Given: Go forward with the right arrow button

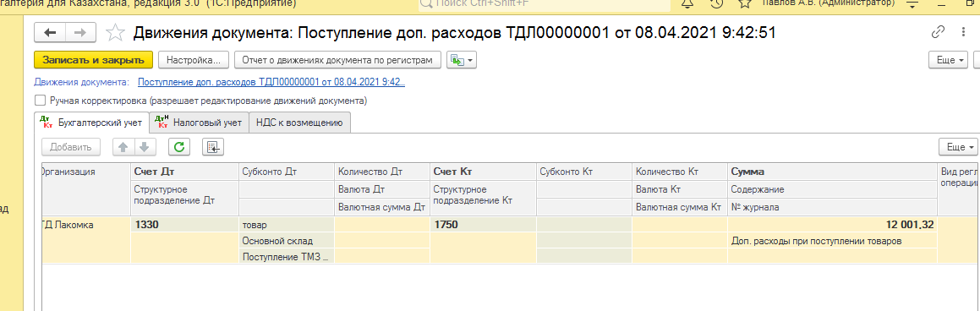Looking at the screenshot, I should [x=80, y=32].
